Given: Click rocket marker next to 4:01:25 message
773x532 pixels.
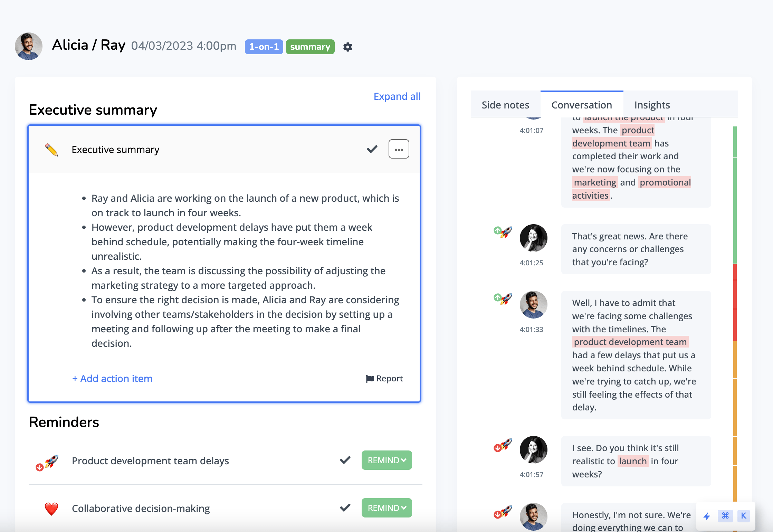Looking at the screenshot, I should [x=506, y=232].
